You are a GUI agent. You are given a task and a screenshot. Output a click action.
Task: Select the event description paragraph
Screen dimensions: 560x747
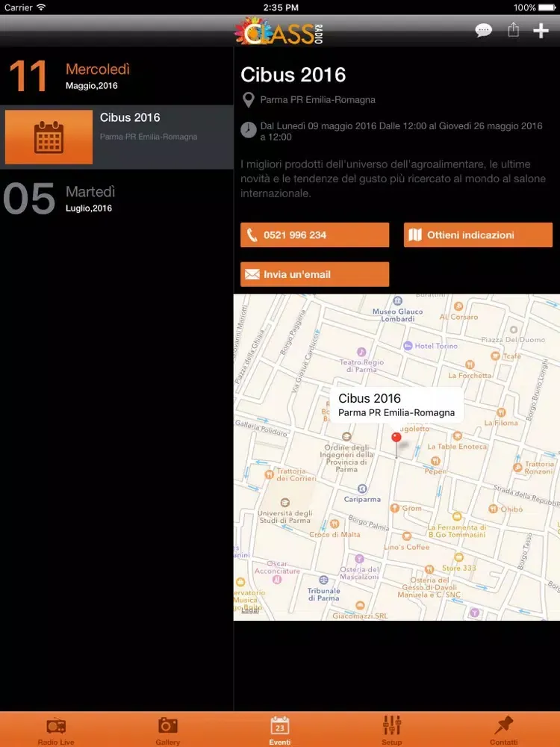pos(393,179)
